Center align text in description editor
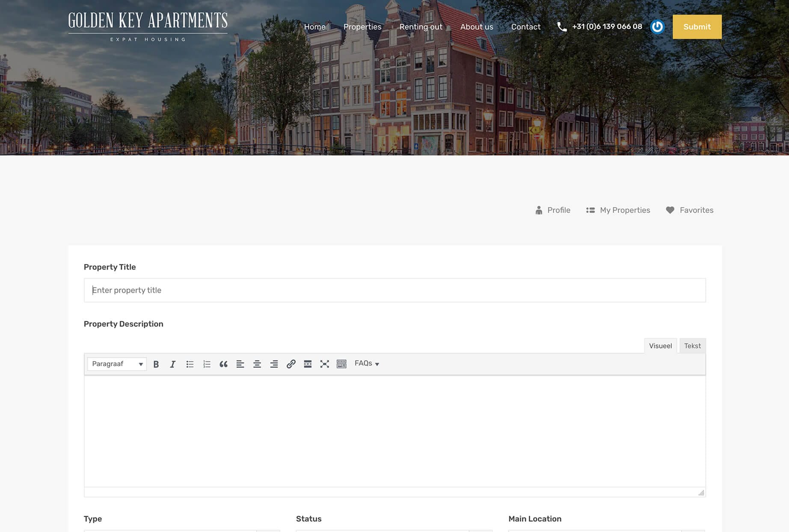 (257, 364)
